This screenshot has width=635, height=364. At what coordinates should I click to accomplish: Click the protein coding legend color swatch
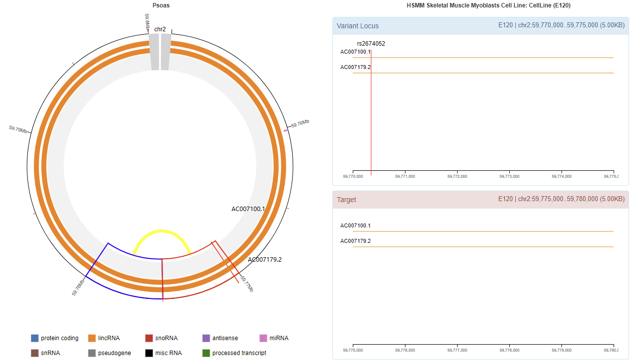click(35, 338)
